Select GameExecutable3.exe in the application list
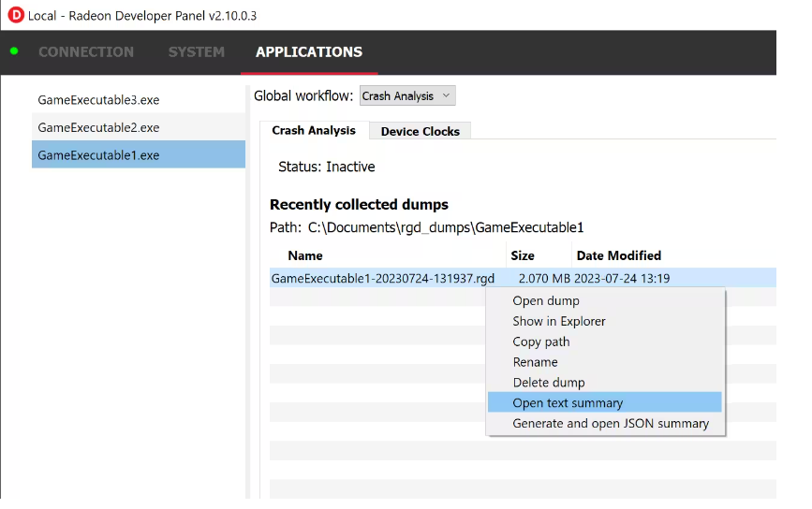 (x=98, y=99)
